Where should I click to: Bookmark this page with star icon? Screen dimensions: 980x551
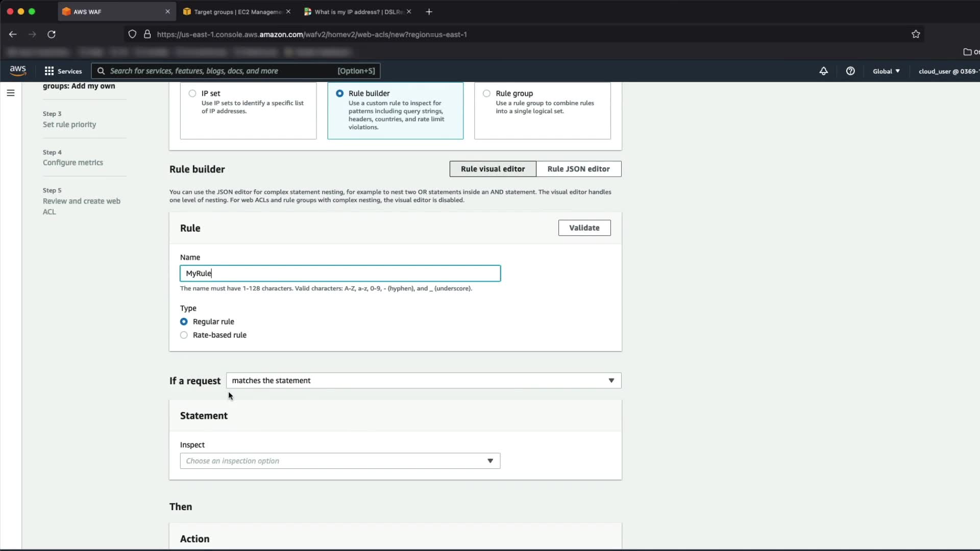click(916, 34)
